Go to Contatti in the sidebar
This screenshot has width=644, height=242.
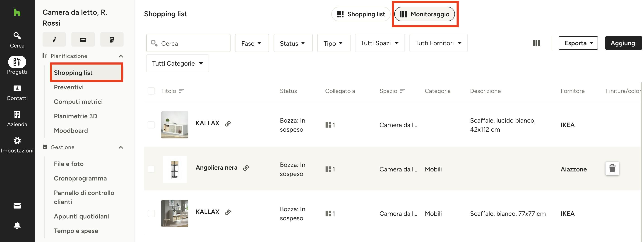(x=17, y=93)
